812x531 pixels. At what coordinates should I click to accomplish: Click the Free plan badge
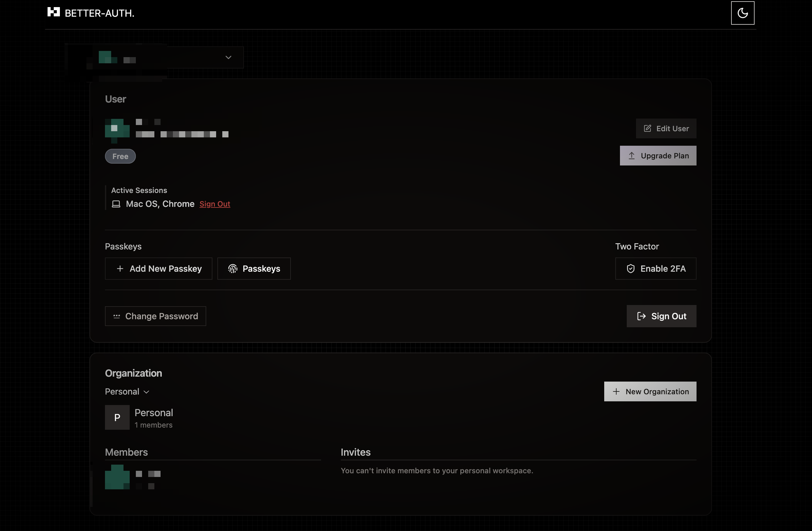[x=120, y=157]
